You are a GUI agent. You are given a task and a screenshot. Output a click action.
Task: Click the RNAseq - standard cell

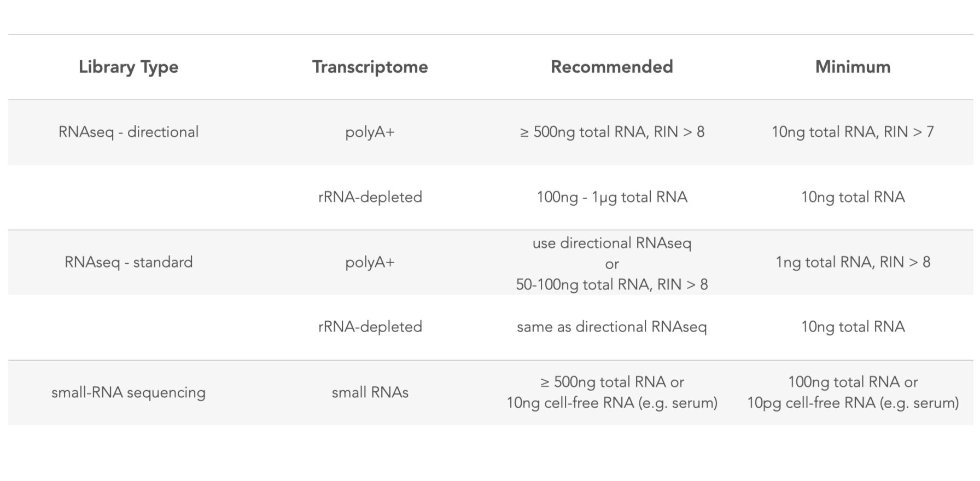click(129, 262)
